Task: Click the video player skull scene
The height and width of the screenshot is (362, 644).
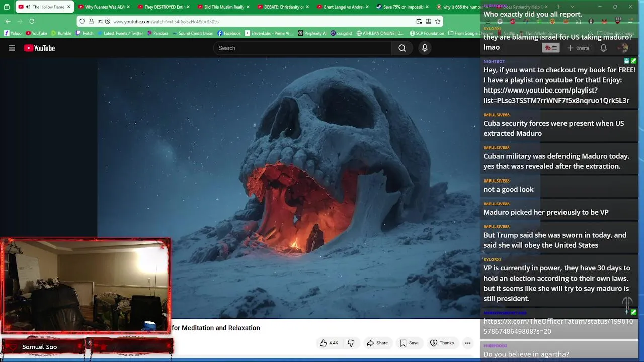Action: coord(289,188)
